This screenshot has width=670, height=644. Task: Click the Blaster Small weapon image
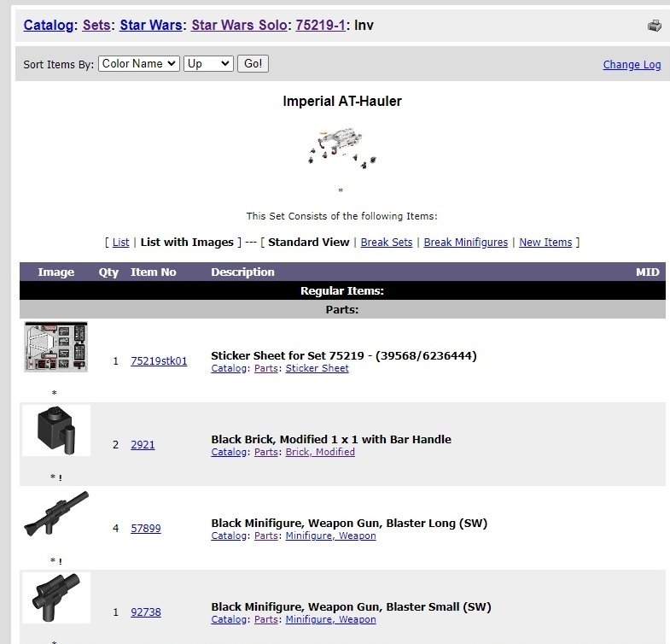pyautogui.click(x=55, y=598)
